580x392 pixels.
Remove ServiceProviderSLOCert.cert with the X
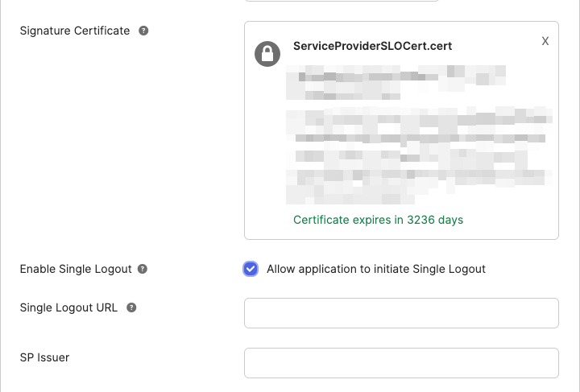pyautogui.click(x=545, y=41)
